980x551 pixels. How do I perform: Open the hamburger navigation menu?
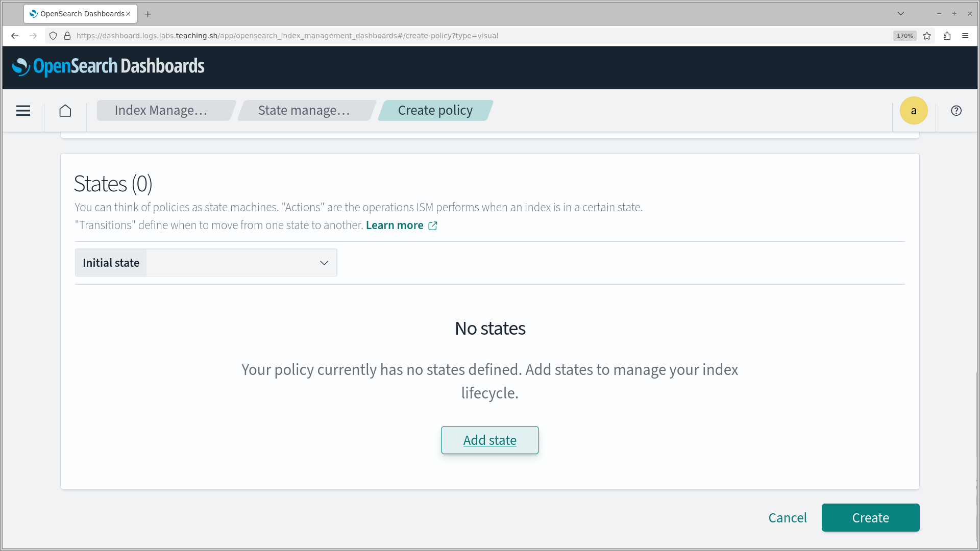(x=23, y=111)
